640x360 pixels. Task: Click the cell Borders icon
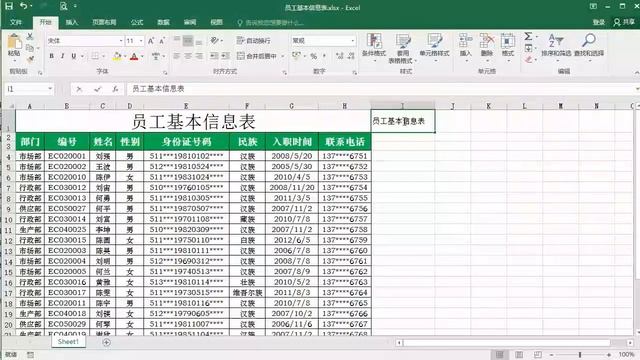click(95, 56)
